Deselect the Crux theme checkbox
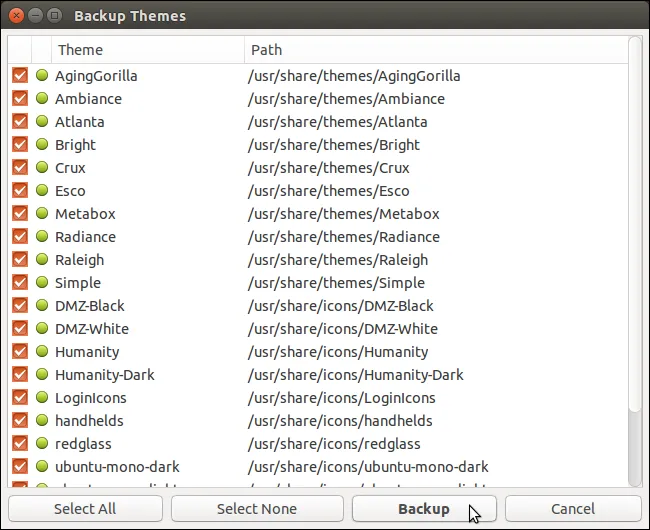The width and height of the screenshot is (650, 530). [20, 167]
